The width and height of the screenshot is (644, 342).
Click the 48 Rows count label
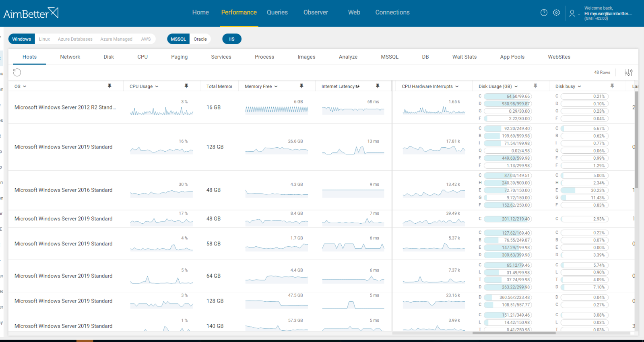coord(602,72)
